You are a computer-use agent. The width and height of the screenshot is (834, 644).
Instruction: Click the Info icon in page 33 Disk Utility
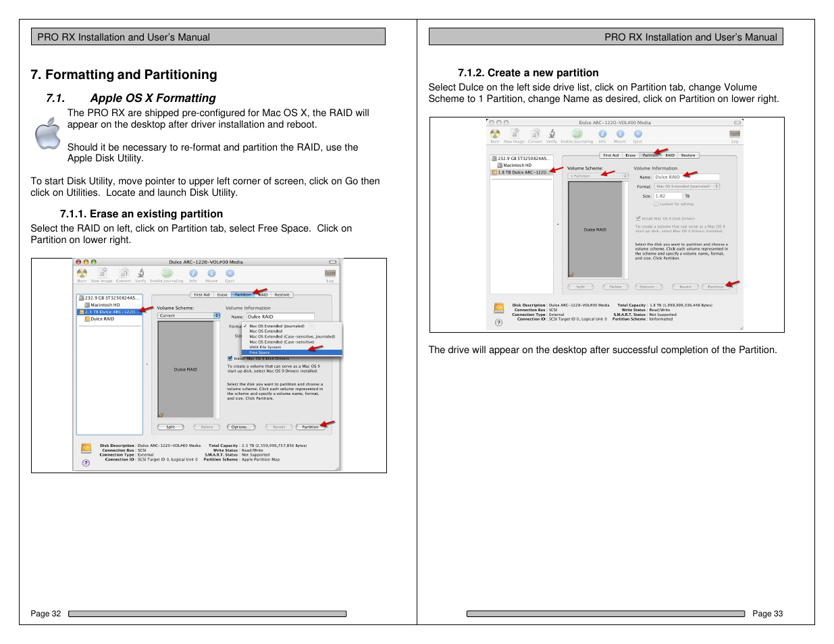(602, 134)
